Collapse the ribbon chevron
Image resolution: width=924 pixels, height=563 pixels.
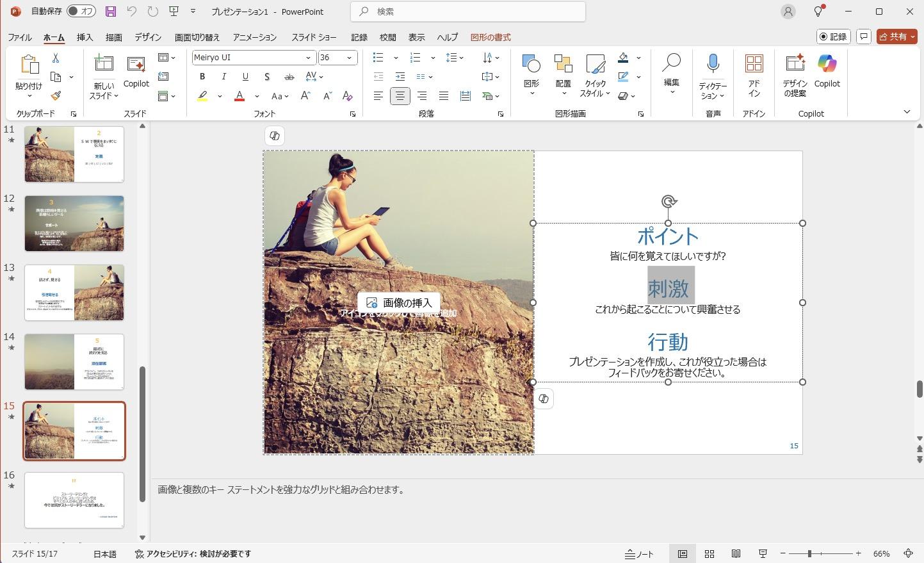point(907,112)
